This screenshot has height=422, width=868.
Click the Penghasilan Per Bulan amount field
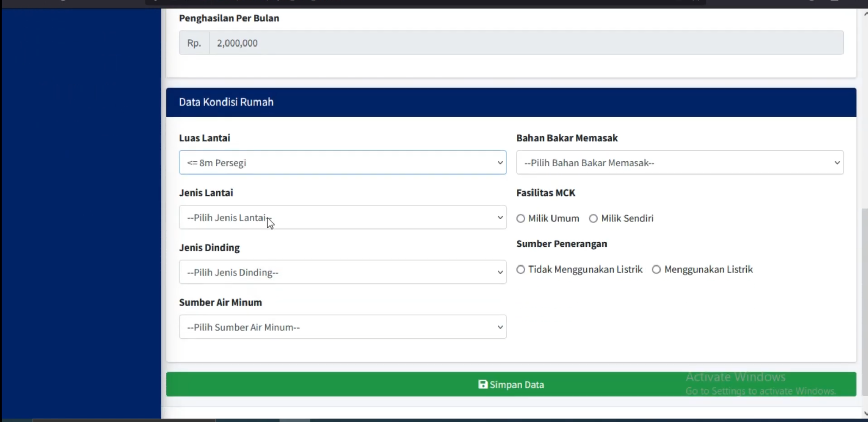point(526,43)
